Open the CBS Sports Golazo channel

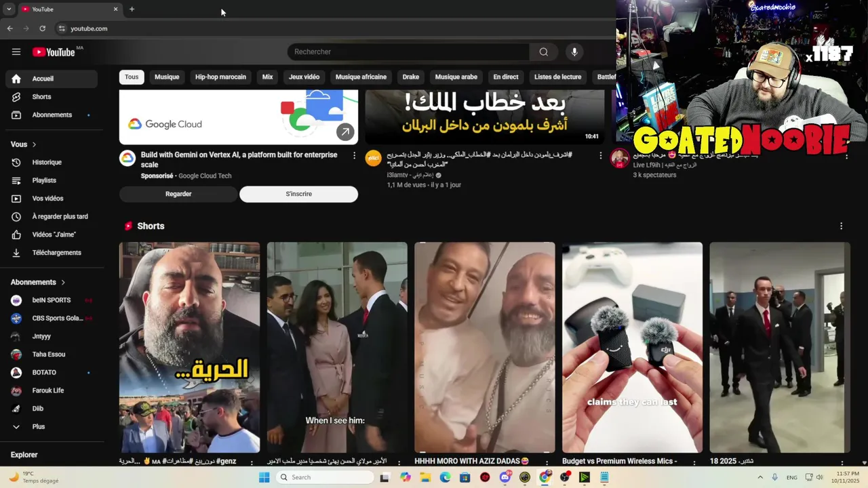52,318
